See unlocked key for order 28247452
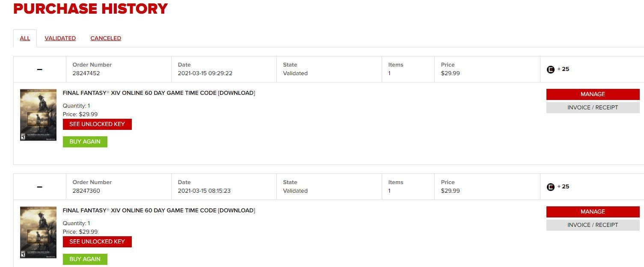 tap(97, 124)
